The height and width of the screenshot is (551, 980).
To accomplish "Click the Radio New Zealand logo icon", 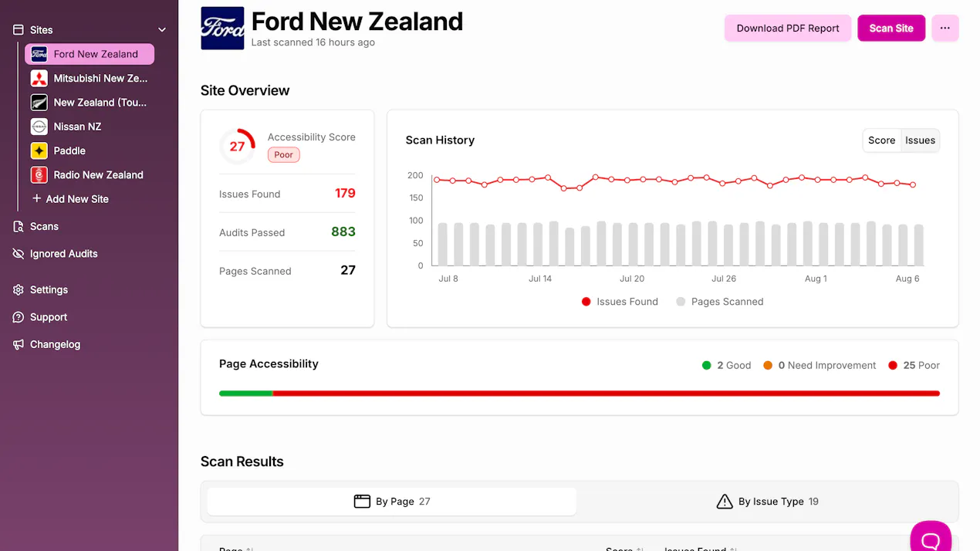I will [39, 174].
